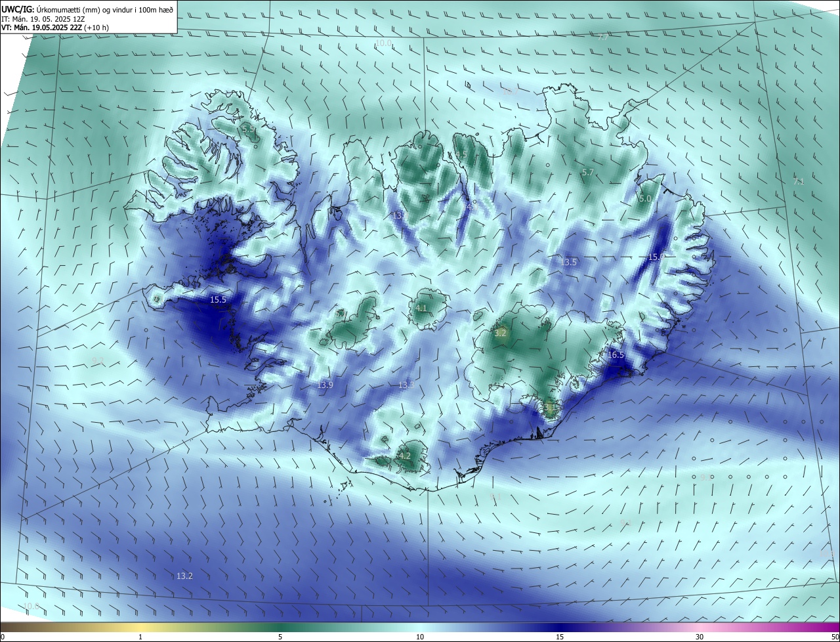Click the 3.2 value label
This screenshot has height=642, width=840.
pyautogui.click(x=500, y=333)
